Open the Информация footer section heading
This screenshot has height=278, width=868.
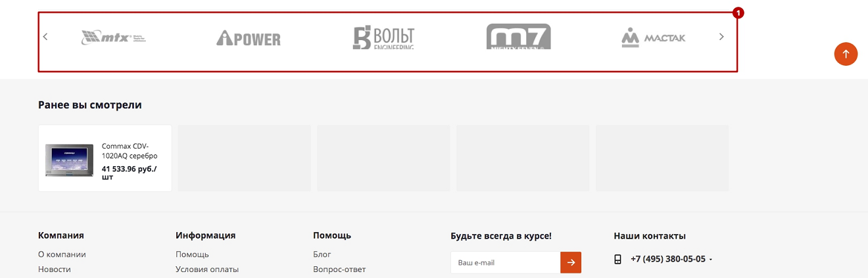tap(205, 235)
